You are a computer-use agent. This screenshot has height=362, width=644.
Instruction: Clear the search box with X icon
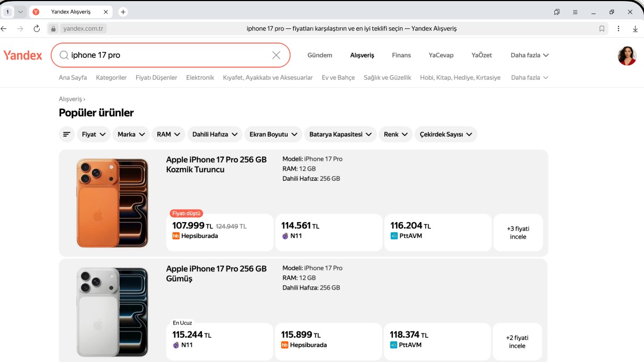coord(276,55)
